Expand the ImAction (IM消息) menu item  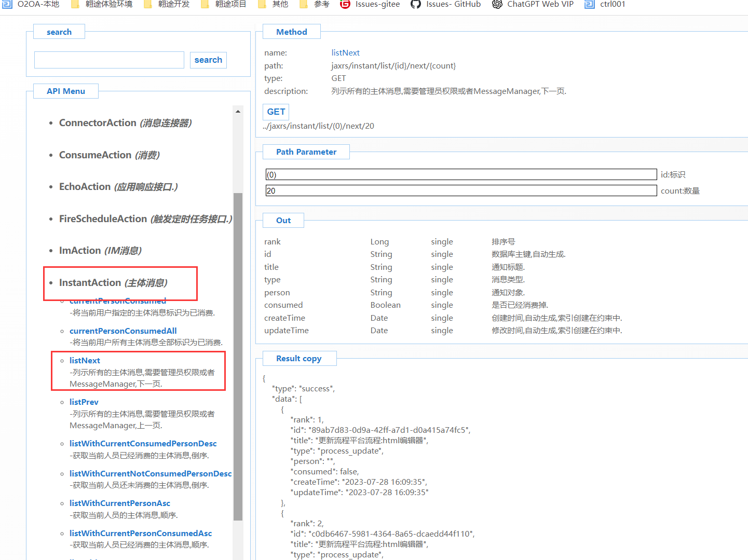pos(100,251)
